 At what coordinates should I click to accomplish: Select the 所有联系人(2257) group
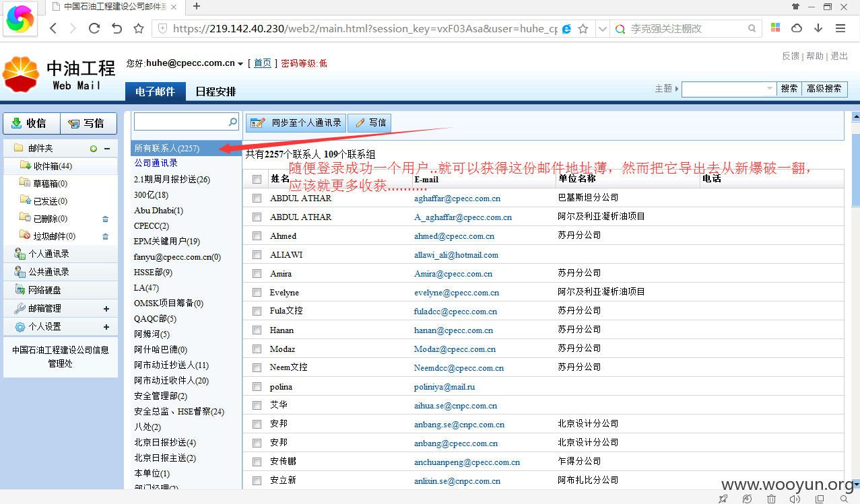(x=186, y=148)
